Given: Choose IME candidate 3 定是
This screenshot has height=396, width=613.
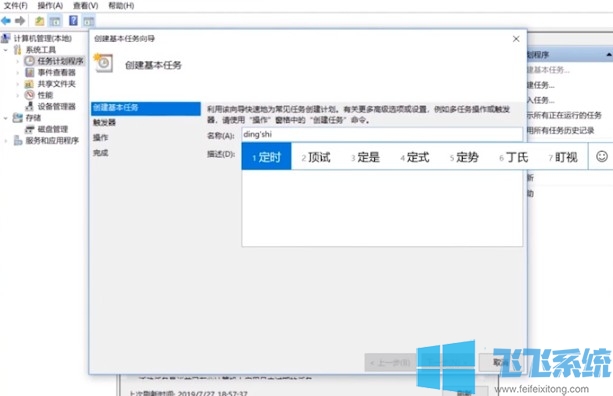Looking at the screenshot, I should [x=366, y=157].
